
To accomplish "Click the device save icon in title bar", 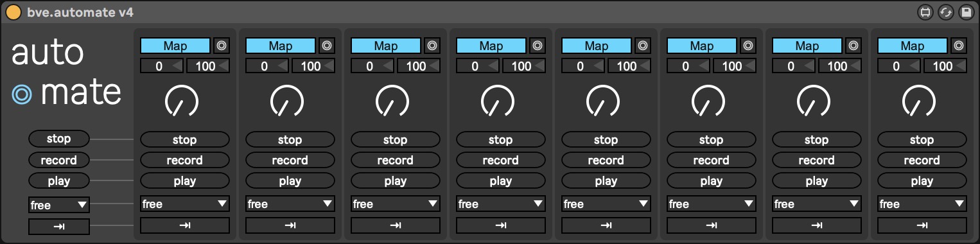I will tap(966, 12).
